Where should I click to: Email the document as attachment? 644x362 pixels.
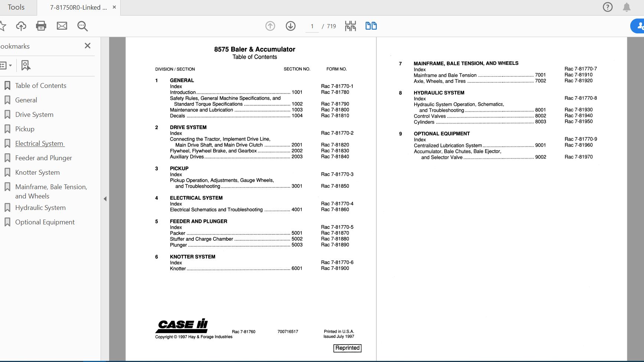[62, 26]
